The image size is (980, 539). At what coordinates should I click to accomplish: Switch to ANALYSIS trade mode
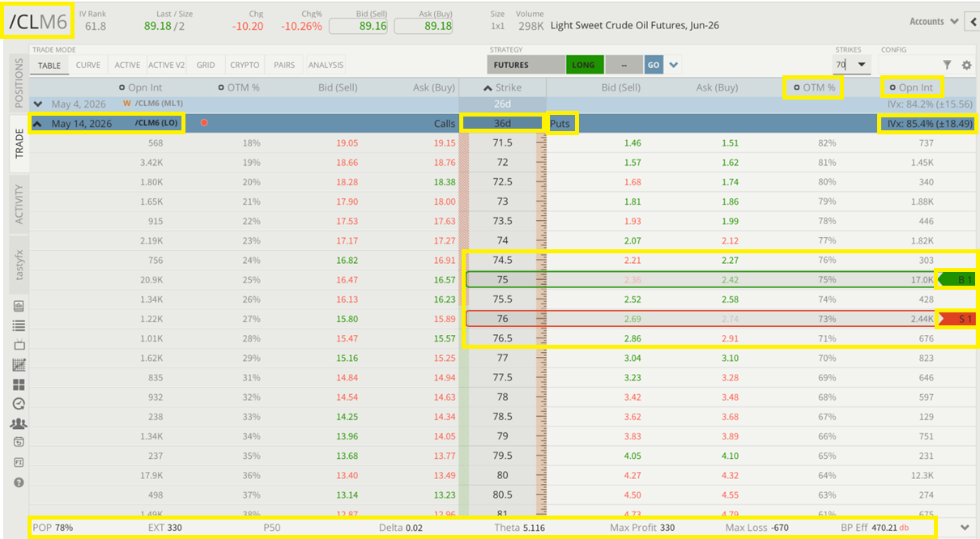pyautogui.click(x=326, y=66)
